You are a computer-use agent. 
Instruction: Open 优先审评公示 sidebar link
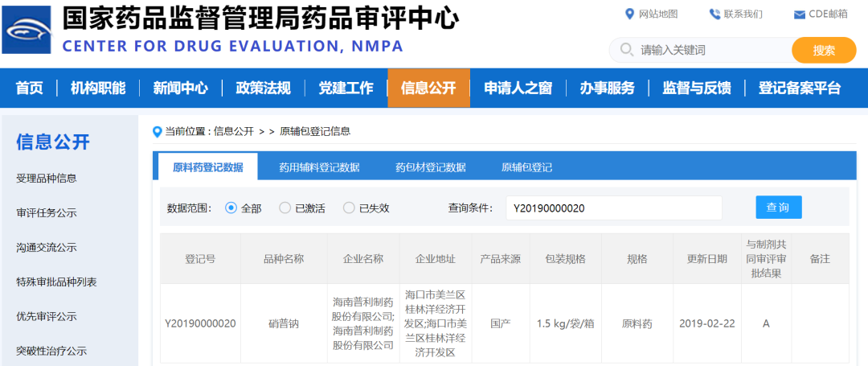pos(47,316)
